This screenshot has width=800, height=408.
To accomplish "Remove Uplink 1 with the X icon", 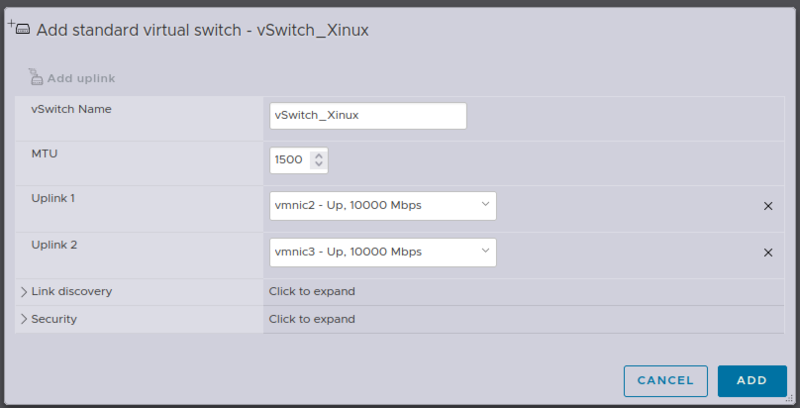I will (x=768, y=206).
